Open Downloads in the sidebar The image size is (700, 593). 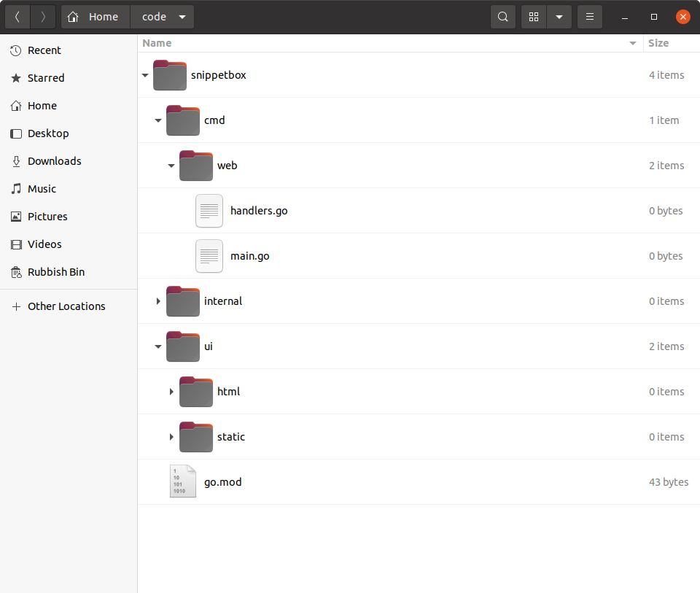54,161
